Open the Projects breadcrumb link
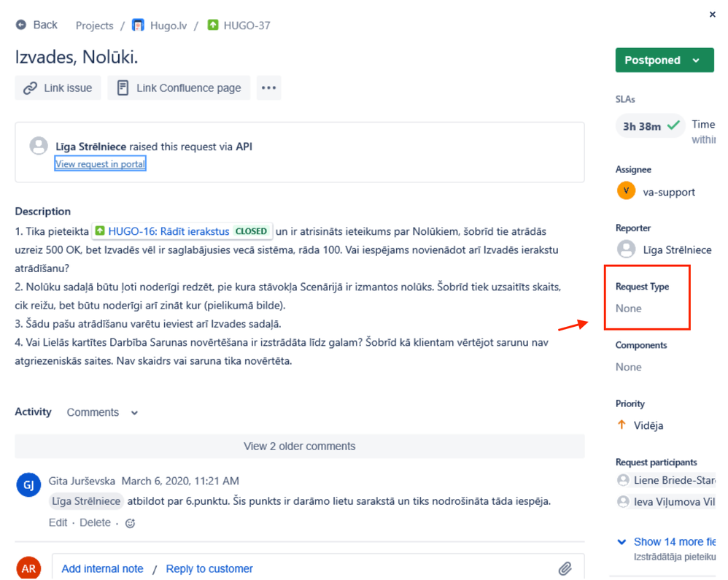The image size is (728, 580). (94, 26)
